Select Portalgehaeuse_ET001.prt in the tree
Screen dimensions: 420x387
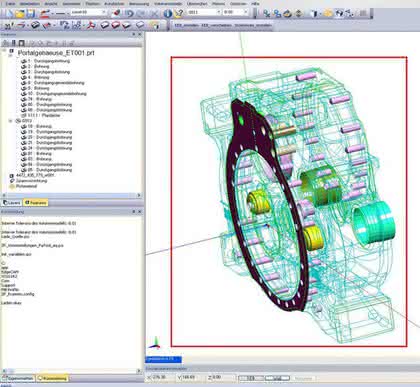coord(56,53)
